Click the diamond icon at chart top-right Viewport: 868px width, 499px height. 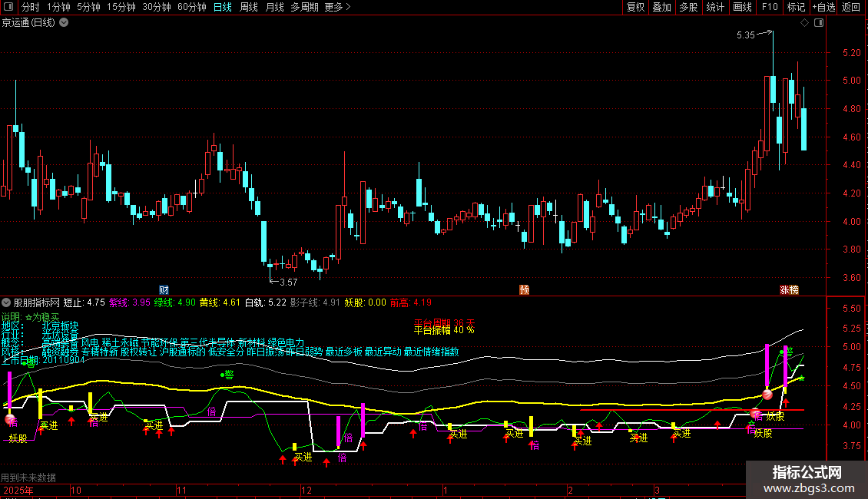[803, 24]
